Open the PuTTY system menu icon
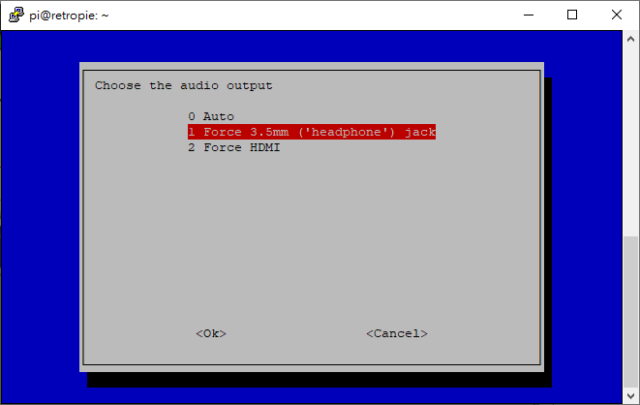Viewport: 640px width, 405px height. [x=16, y=15]
